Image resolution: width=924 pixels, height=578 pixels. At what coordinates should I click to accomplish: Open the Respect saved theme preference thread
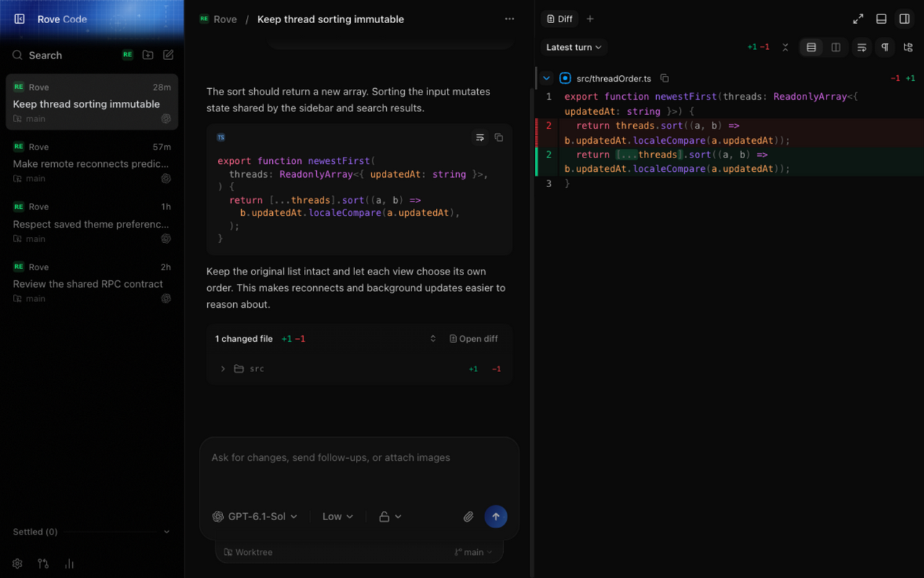point(92,224)
